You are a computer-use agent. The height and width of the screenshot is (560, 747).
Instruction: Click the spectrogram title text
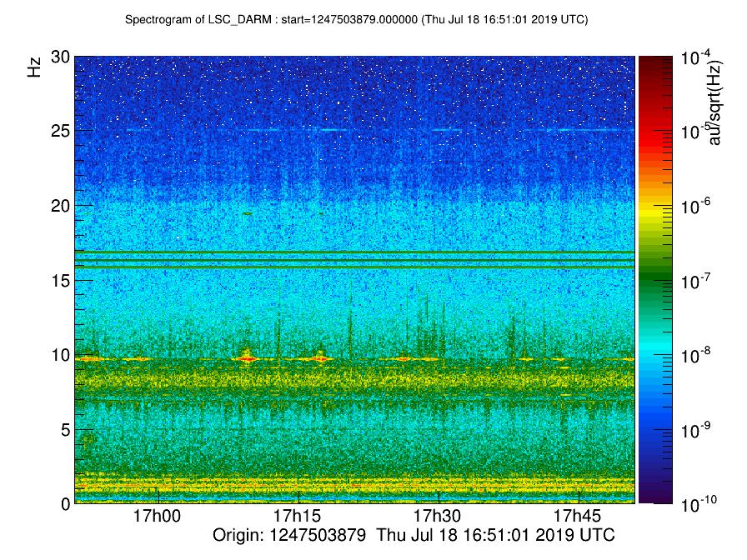tap(356, 19)
